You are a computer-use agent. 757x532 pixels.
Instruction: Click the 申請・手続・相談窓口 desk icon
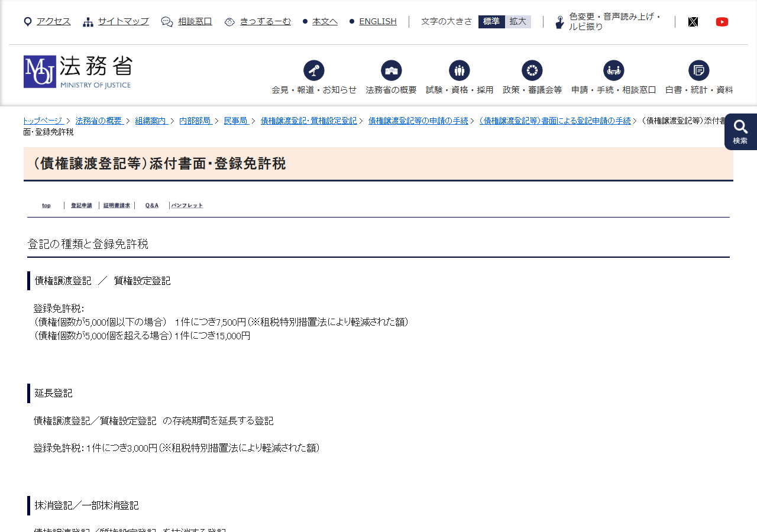click(x=614, y=70)
